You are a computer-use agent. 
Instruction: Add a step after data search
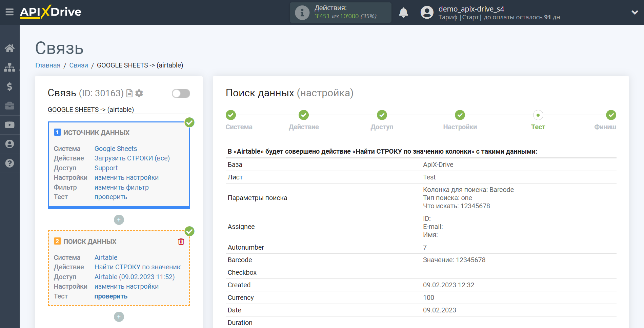[x=119, y=317]
